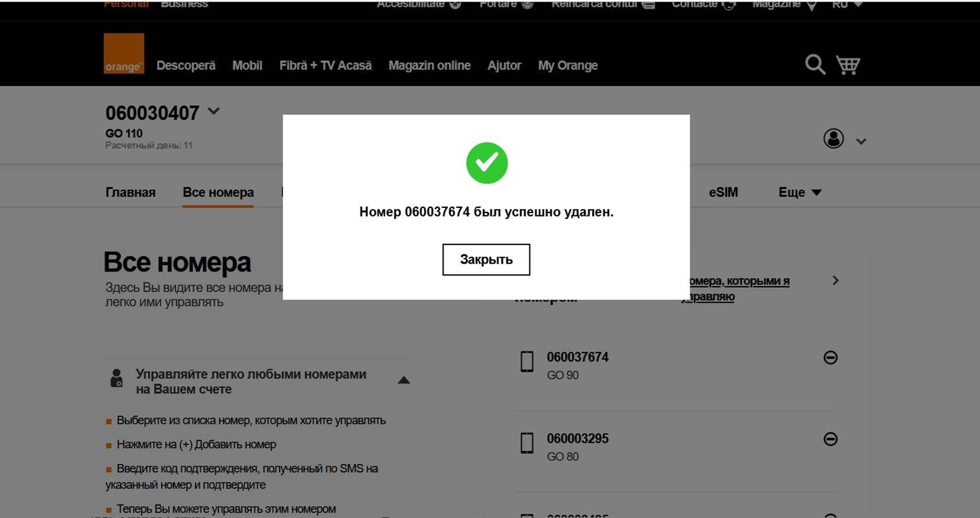This screenshot has height=518, width=980.
Task: Open the eSIM tab
Action: [x=723, y=192]
